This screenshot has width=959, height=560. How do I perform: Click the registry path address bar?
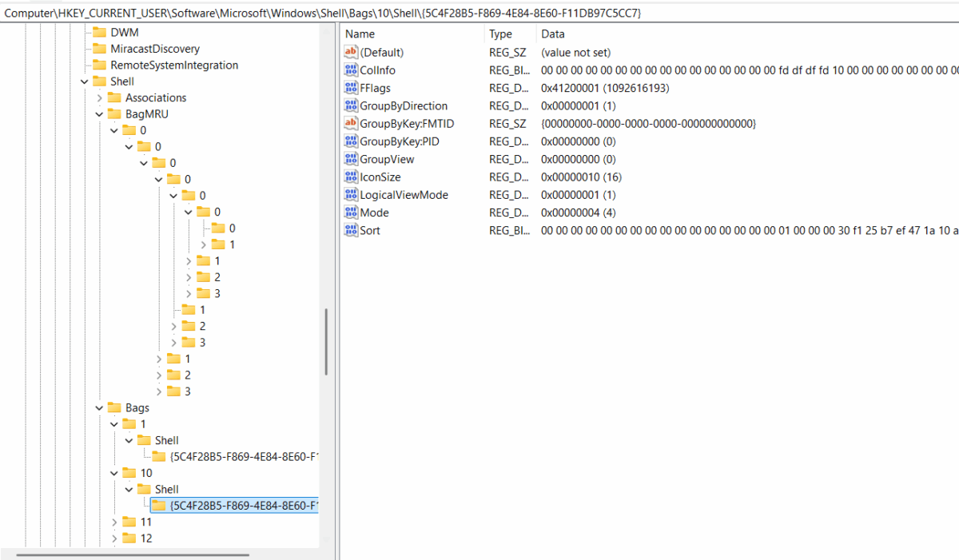click(x=320, y=12)
